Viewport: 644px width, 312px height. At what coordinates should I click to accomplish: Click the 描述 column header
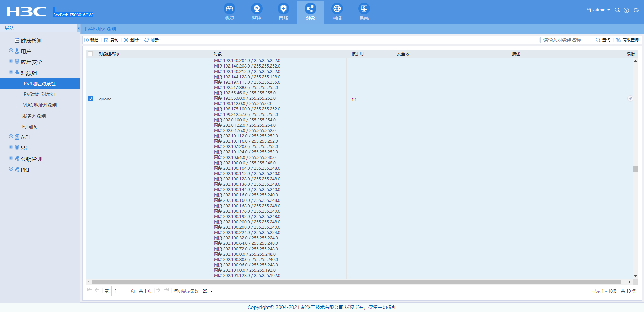(516, 54)
